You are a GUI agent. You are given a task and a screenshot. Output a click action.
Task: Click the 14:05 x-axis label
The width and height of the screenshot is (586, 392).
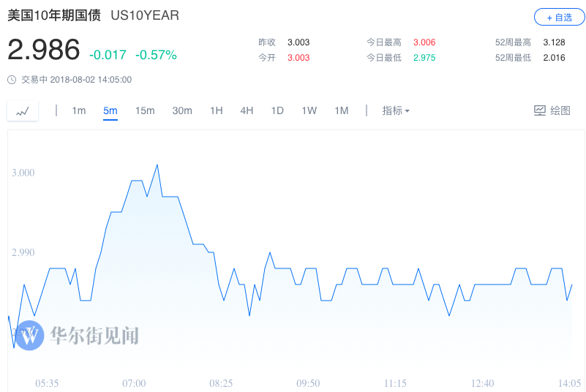click(x=570, y=383)
